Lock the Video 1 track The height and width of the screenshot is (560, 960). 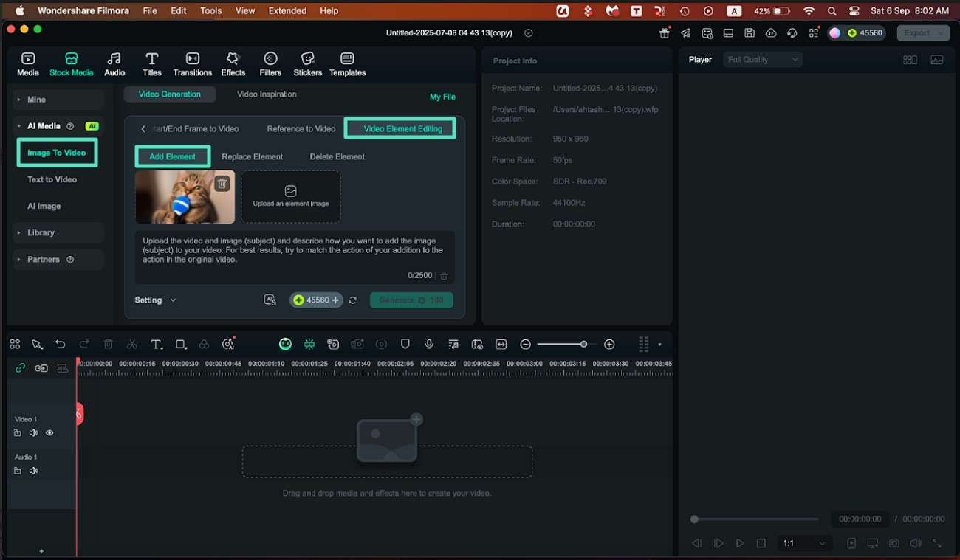point(18,433)
